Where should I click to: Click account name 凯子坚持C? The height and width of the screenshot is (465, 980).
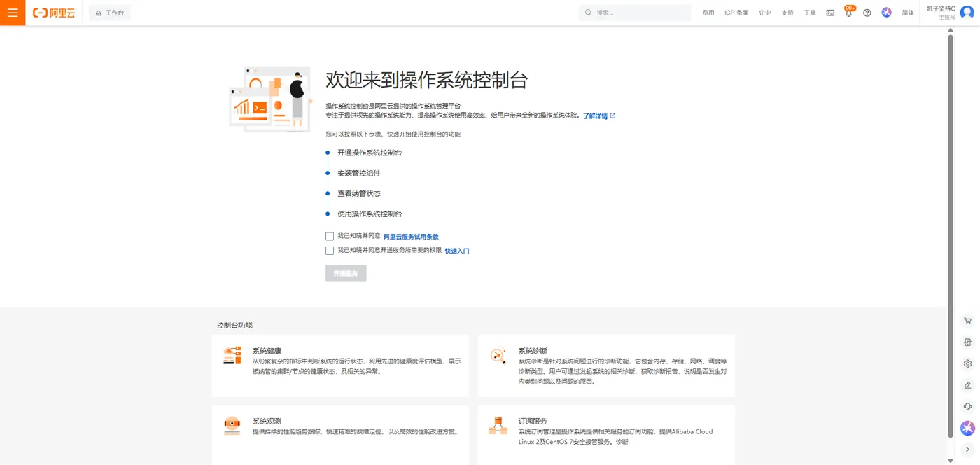coord(940,8)
